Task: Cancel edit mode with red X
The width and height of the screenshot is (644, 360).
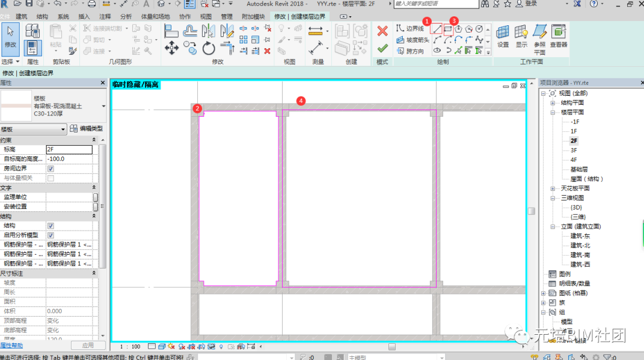Action: point(382,31)
